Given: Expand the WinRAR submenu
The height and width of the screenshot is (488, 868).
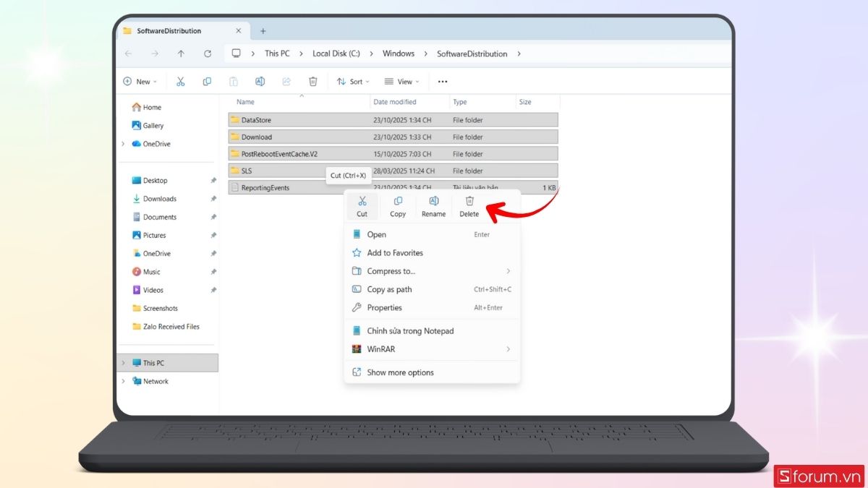Looking at the screenshot, I should (509, 349).
